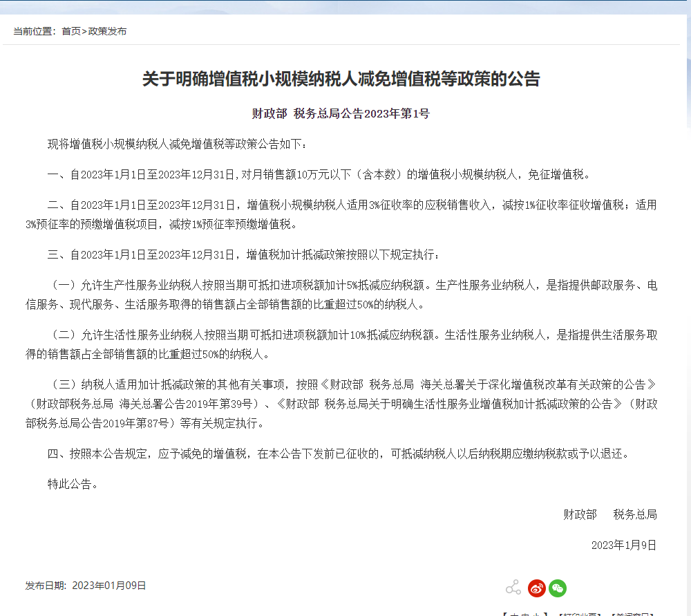Click the paragraph starting 一、自2023年1月1日
Screen dimensions: 691x616
(319, 175)
